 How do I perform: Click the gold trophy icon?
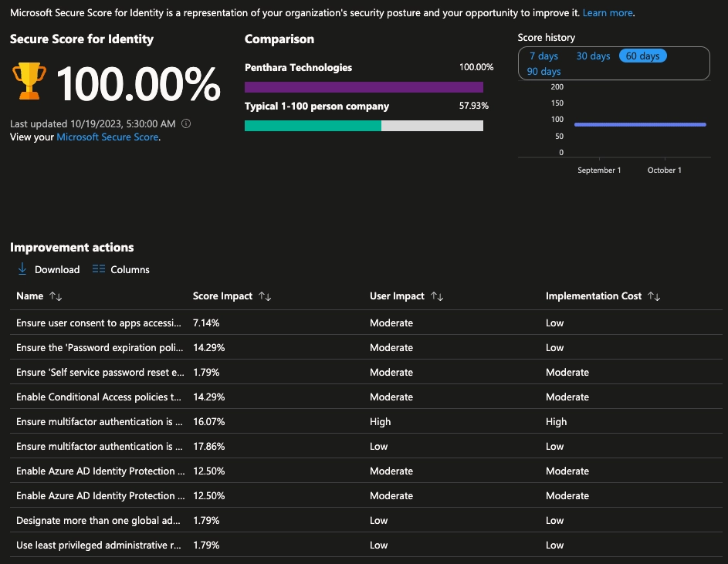[29, 81]
